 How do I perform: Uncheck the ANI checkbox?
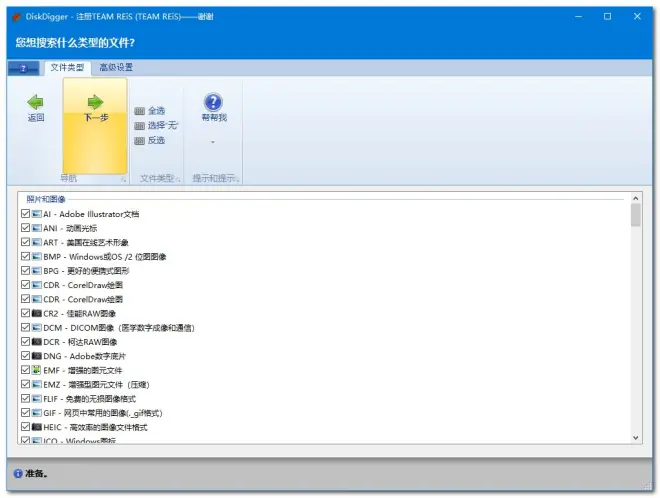(25, 228)
